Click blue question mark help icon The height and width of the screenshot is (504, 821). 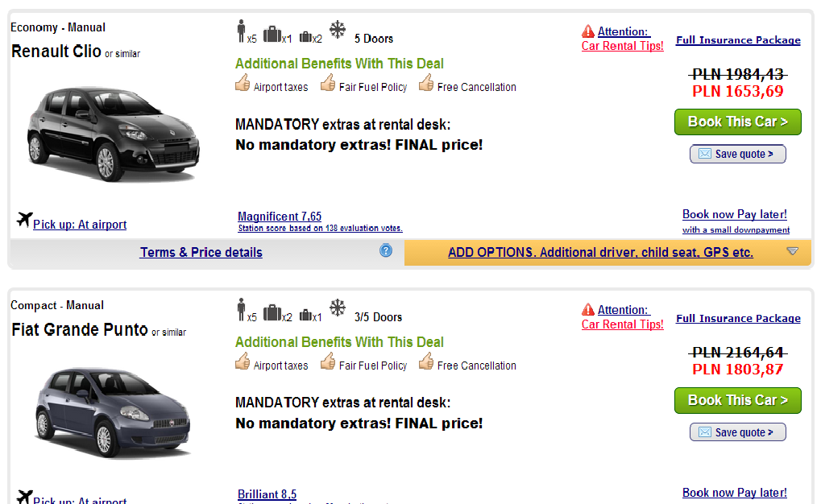pos(386,250)
